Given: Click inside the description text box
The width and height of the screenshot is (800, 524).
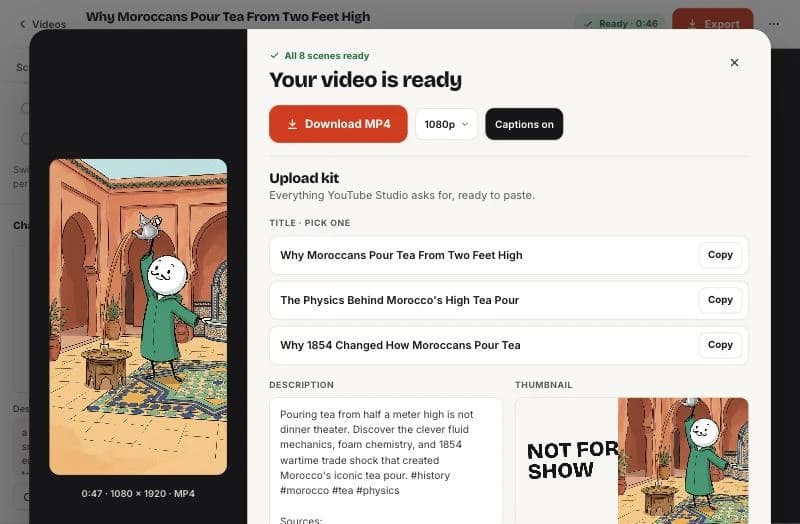Looking at the screenshot, I should 386,461.
